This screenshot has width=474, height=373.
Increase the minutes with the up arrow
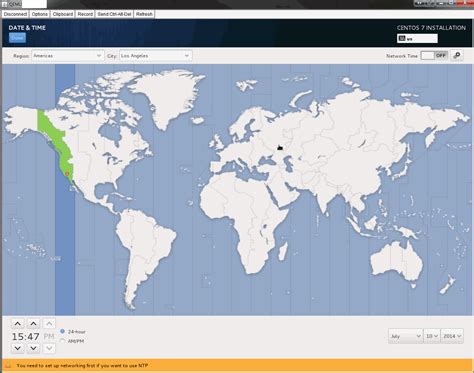(x=33, y=324)
